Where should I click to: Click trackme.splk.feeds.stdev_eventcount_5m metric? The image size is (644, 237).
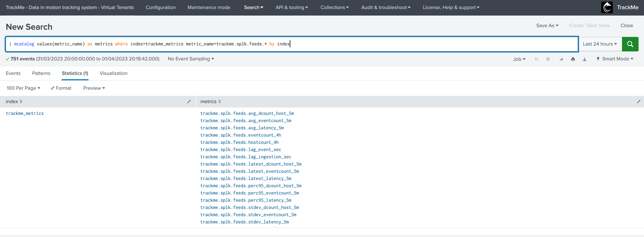(x=248, y=215)
